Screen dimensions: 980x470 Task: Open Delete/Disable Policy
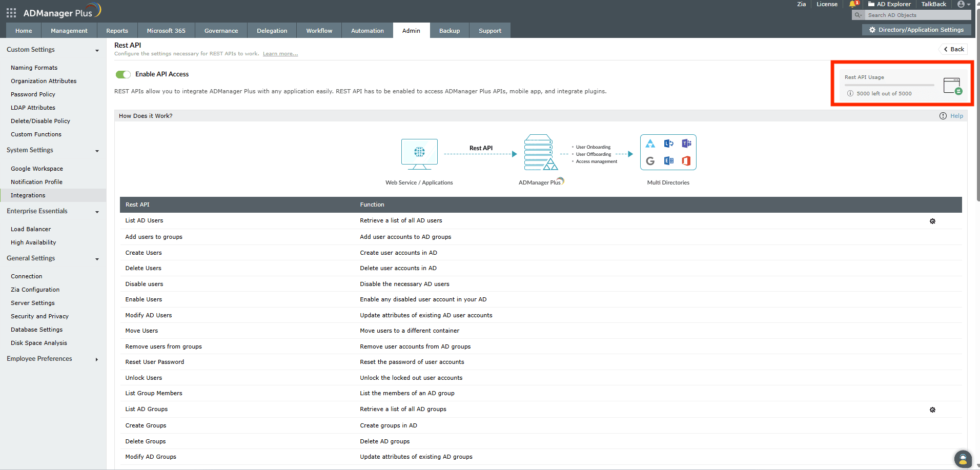tap(40, 121)
